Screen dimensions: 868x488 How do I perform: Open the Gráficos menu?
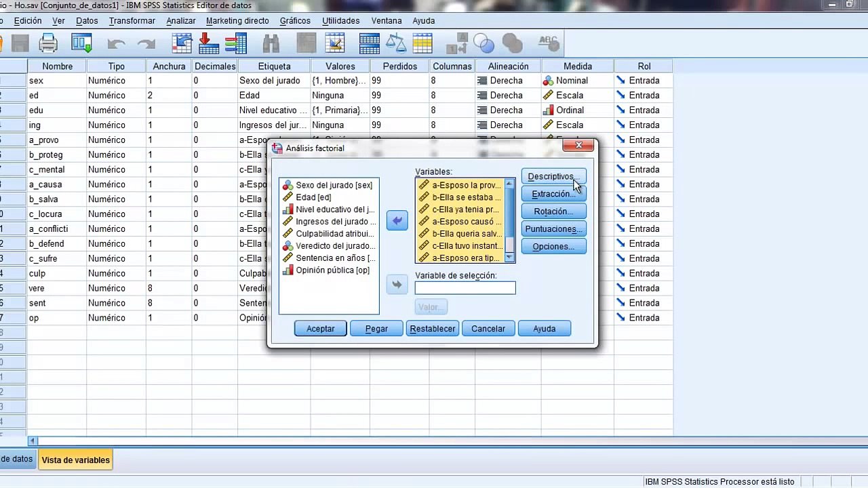(295, 20)
